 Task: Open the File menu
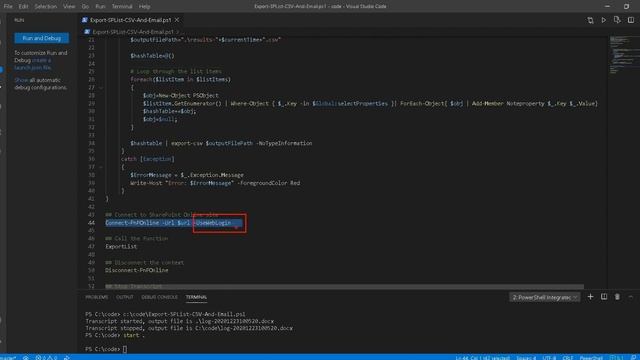tap(8, 7)
